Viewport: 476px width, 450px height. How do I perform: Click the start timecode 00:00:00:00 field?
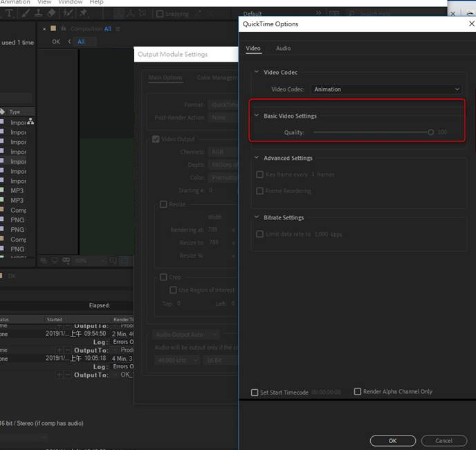326,393
